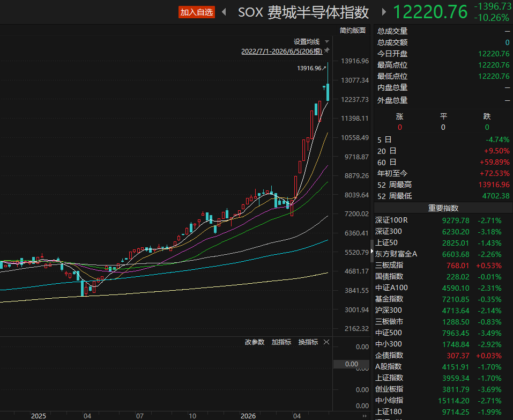Viewport: 513px width, 420px height.
Task: Close the indicator sub-panel with X
Action: point(326,342)
